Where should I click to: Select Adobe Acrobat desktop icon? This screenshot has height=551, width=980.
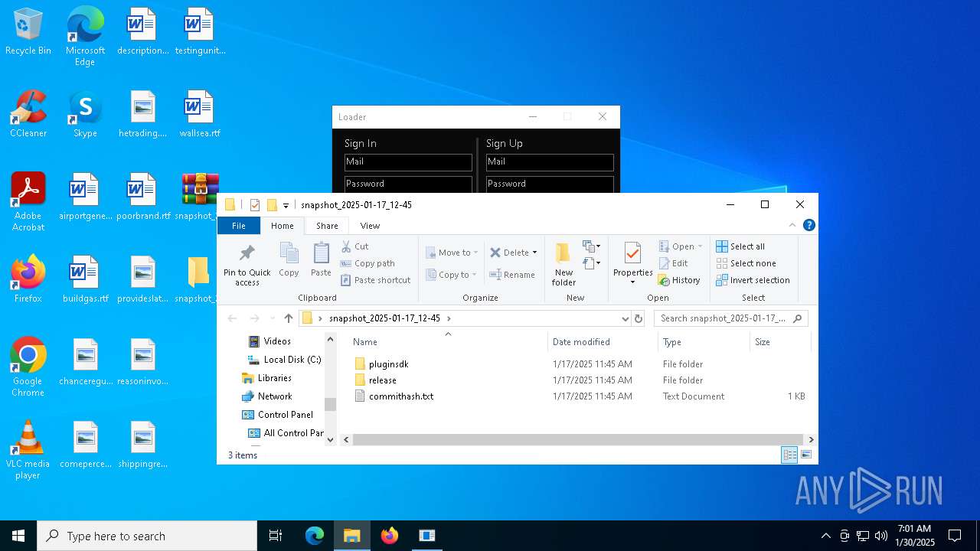[x=28, y=201]
